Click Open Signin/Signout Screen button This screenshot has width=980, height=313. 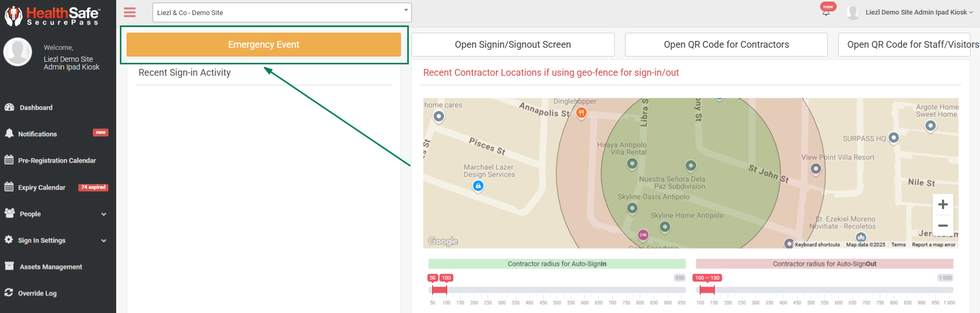513,45
